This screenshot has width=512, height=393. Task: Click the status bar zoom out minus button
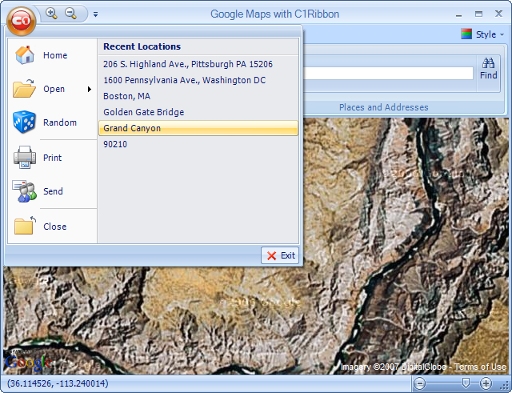[x=420, y=384]
